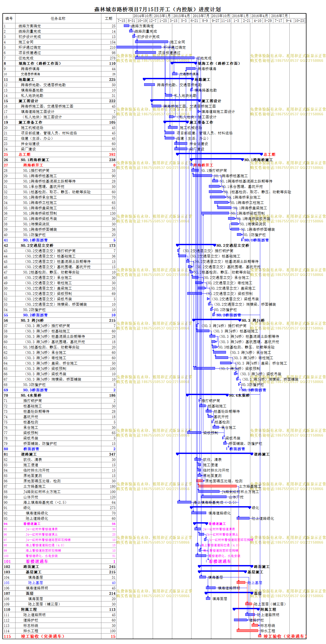This screenshot has height=644, width=326.
Task: Click the chart title 森林城市路桥项目 进度计划
Action: pyautogui.click(x=157, y=9)
